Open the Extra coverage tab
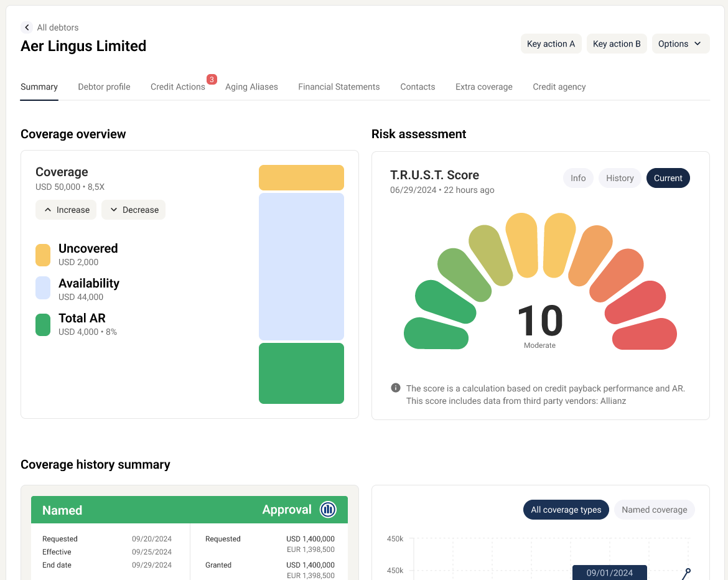This screenshot has width=728, height=580. (x=484, y=87)
